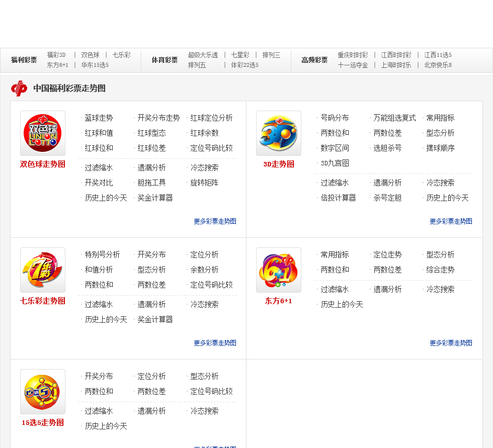Open 七乐彩 in top navigation

click(x=121, y=55)
